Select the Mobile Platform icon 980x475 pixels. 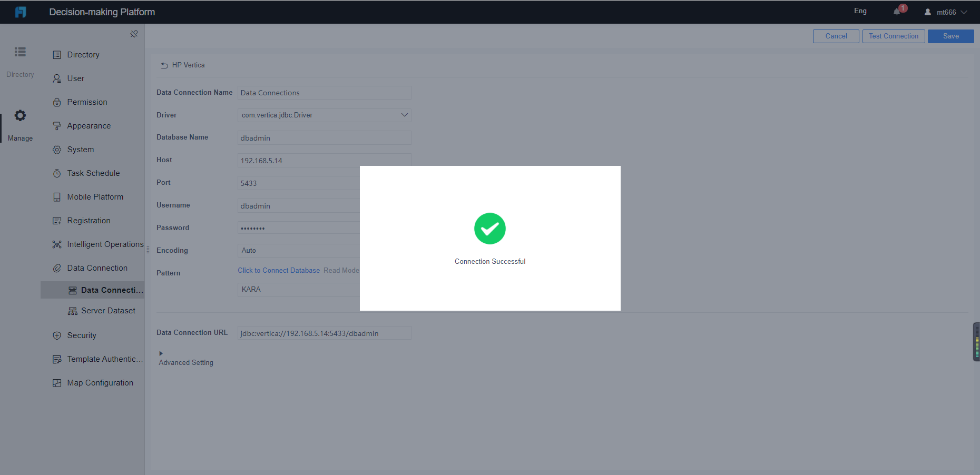click(x=57, y=196)
